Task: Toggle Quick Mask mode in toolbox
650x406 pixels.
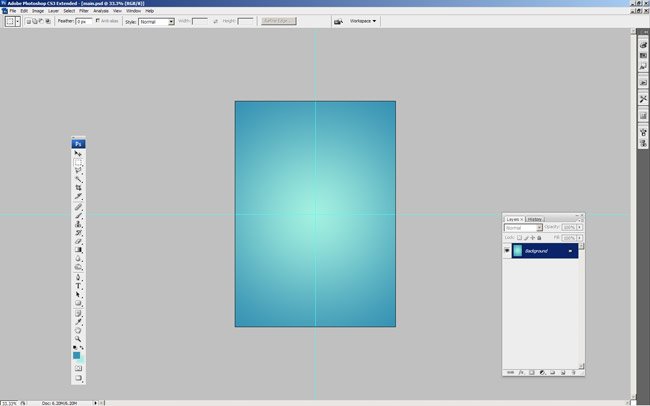Action: [78, 368]
